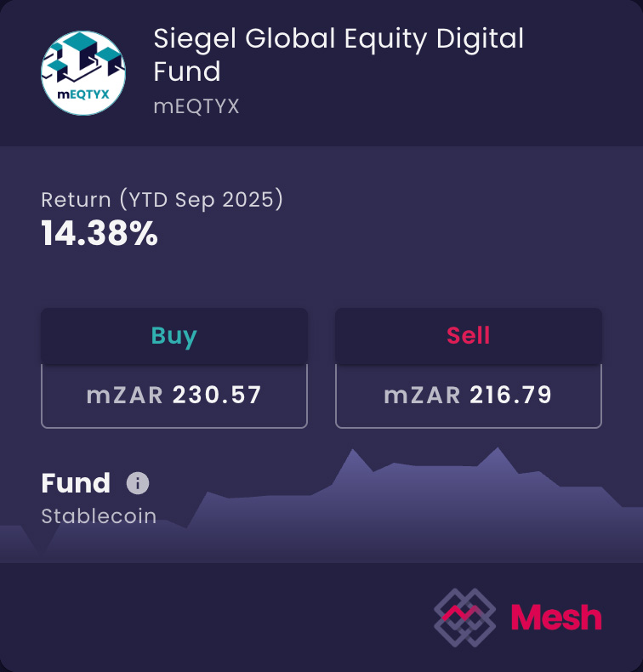Select the buy price 230.57 value
The height and width of the screenshot is (672, 643).
[217, 395]
